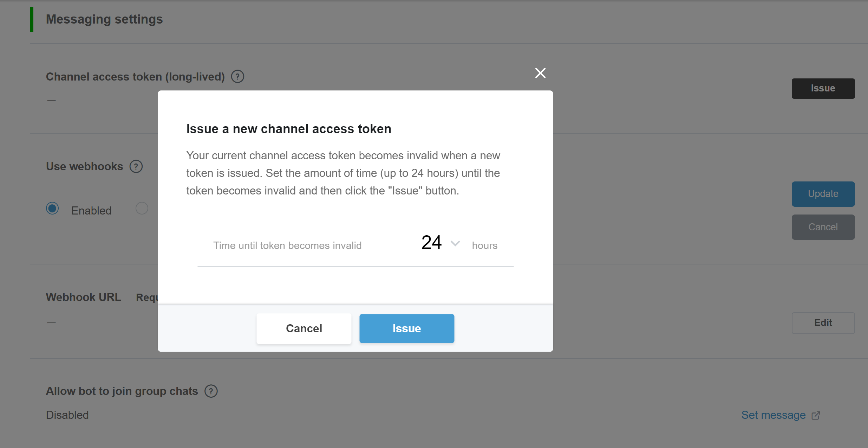868x448 pixels.
Task: Click the gray Cancel button under Update
Action: pyautogui.click(x=823, y=227)
